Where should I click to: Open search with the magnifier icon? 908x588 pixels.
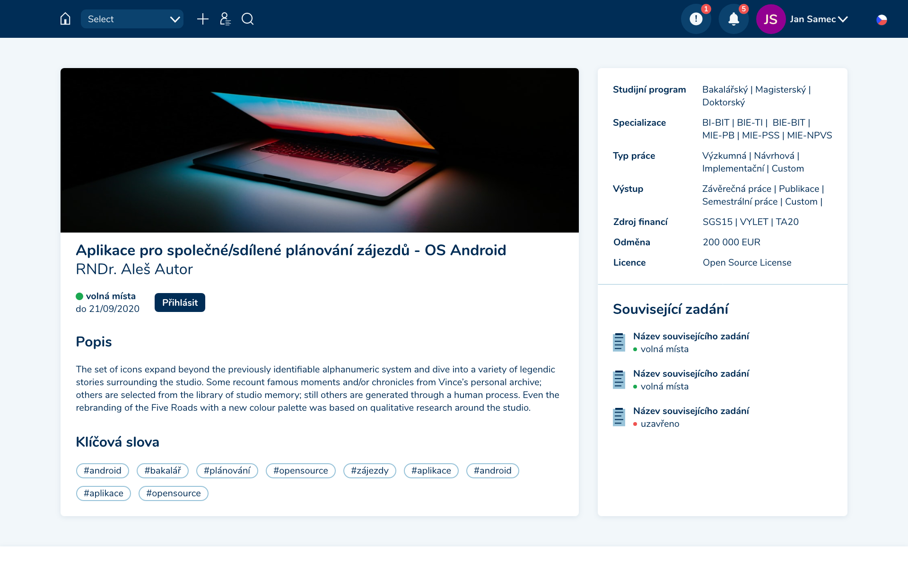247,19
